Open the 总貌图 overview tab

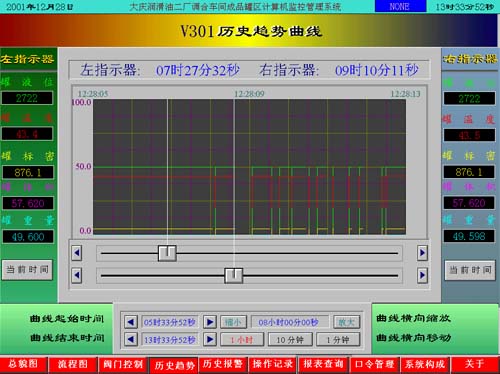(x=23, y=364)
